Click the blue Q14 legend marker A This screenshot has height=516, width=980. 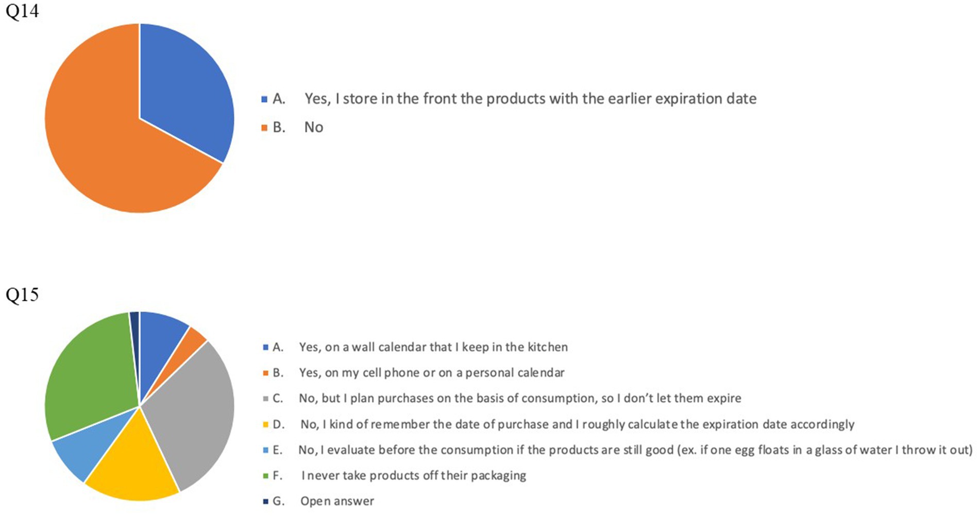click(x=264, y=99)
